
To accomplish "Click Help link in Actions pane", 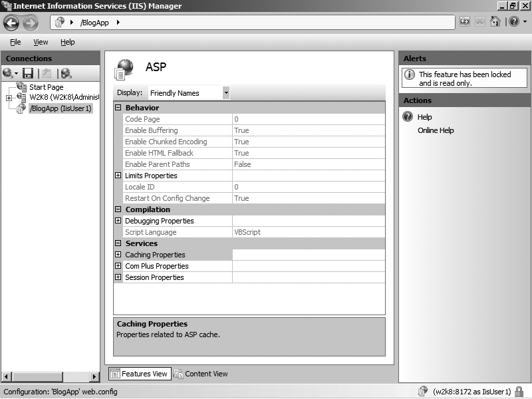I will click(x=425, y=117).
